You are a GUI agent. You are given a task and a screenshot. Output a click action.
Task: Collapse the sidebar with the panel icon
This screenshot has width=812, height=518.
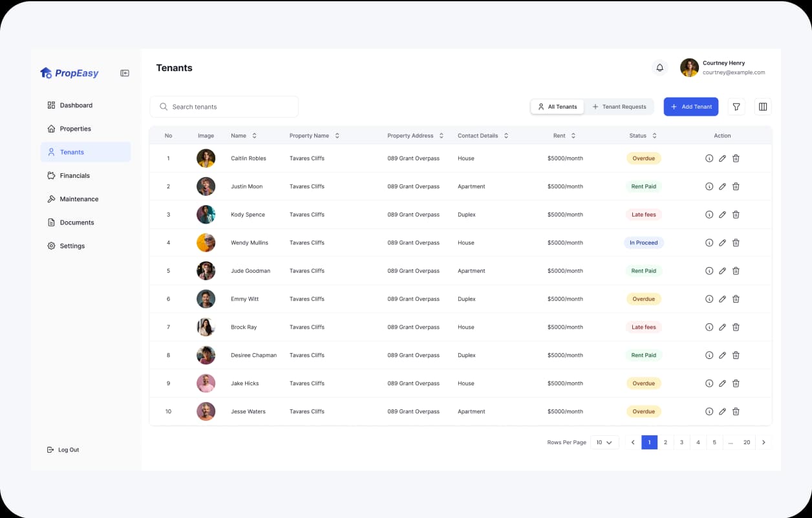click(125, 73)
